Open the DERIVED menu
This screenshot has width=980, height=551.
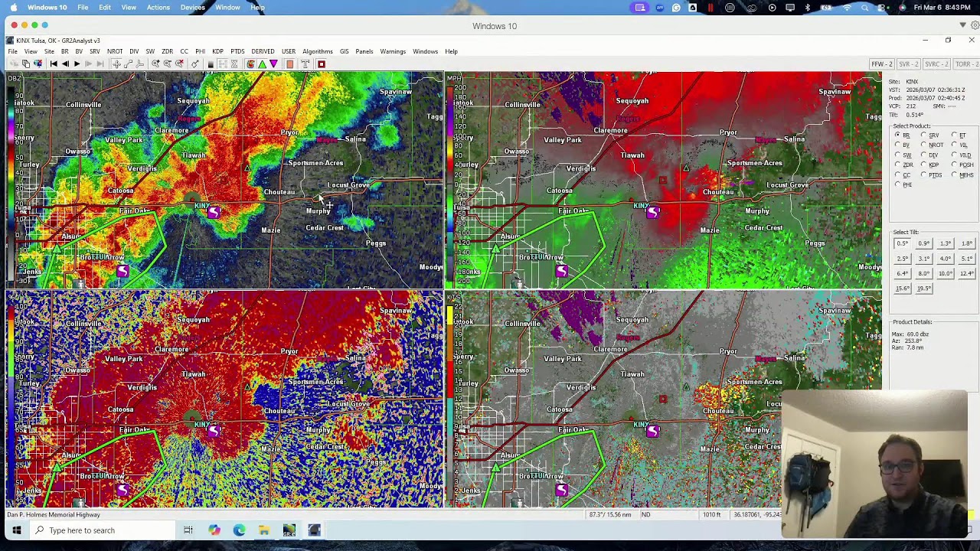coord(263,51)
